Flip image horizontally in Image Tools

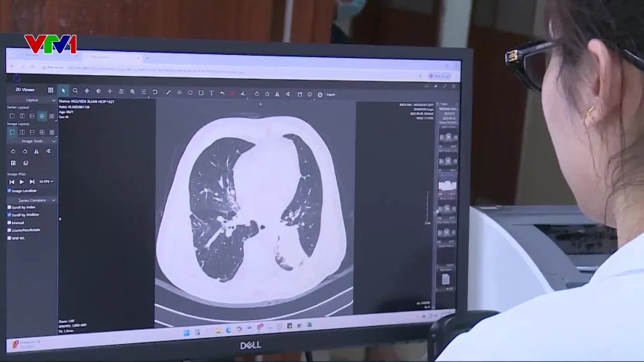[x=36, y=151]
